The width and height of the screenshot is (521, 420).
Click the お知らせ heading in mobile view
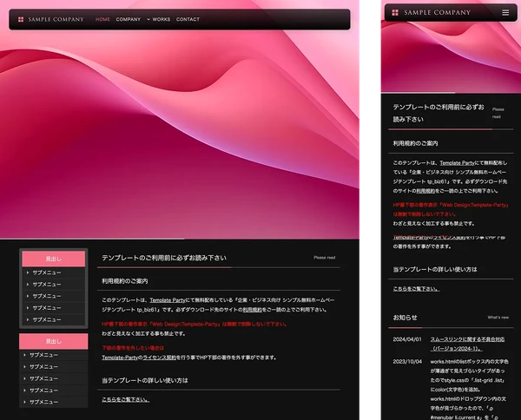[405, 318]
